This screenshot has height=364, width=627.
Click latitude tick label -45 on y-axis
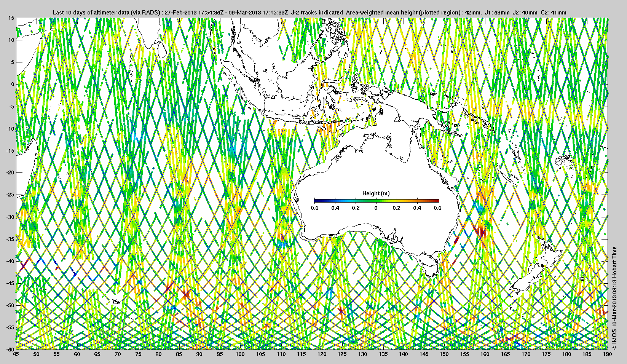(11, 283)
